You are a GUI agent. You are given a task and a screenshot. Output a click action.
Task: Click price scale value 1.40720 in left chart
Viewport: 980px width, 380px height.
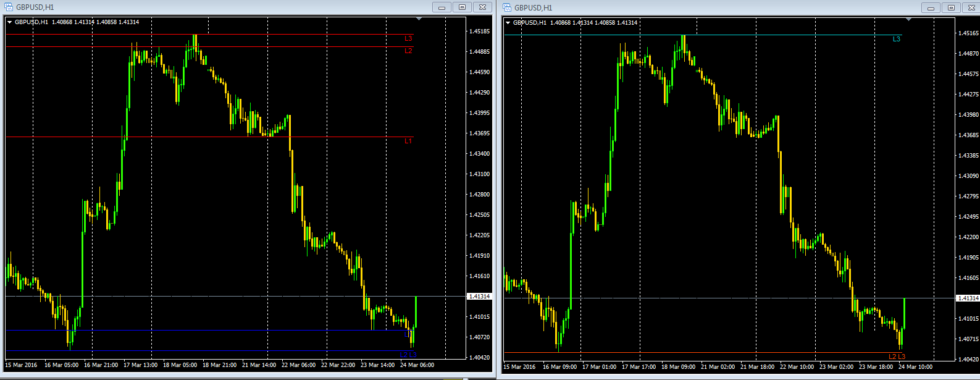480,337
